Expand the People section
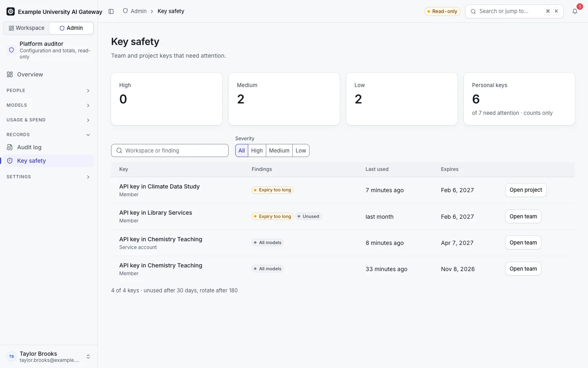 point(49,90)
